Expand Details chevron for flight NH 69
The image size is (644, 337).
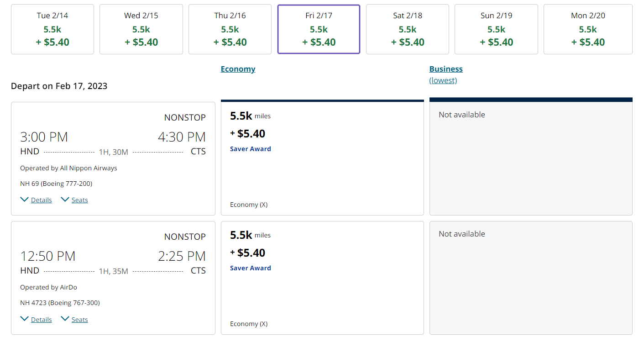(25, 200)
